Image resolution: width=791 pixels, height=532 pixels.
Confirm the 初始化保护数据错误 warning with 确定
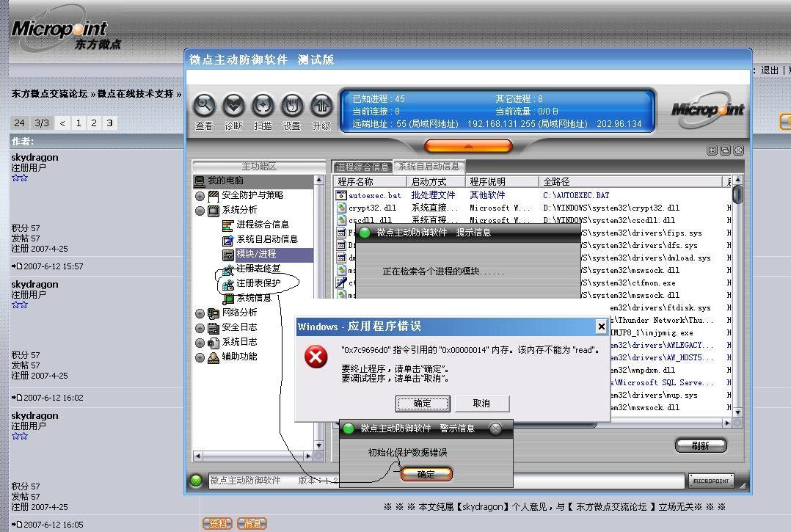pyautogui.click(x=426, y=474)
